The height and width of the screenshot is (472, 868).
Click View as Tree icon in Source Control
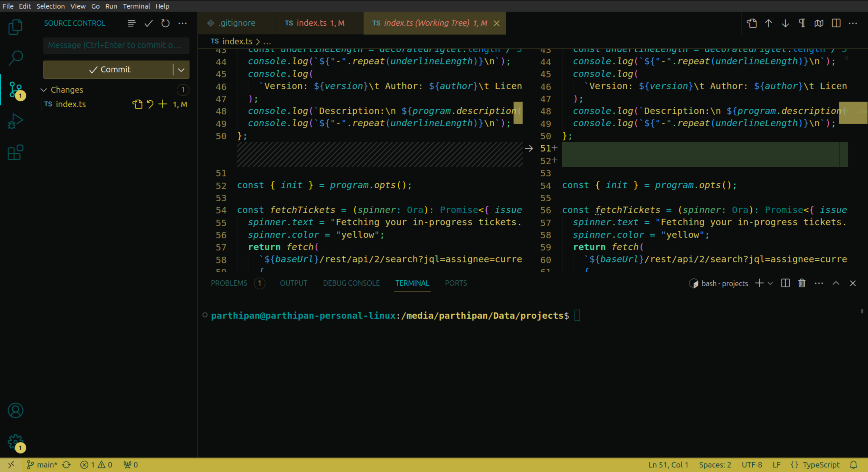pyautogui.click(x=131, y=23)
